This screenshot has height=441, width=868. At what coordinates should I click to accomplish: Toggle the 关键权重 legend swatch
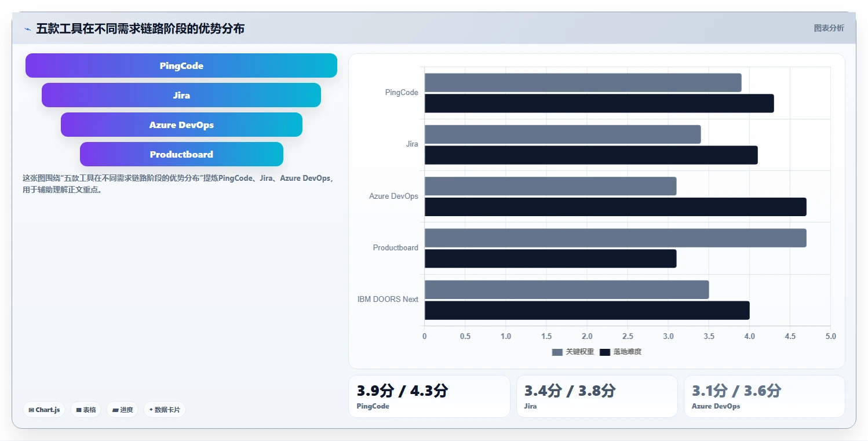point(557,352)
